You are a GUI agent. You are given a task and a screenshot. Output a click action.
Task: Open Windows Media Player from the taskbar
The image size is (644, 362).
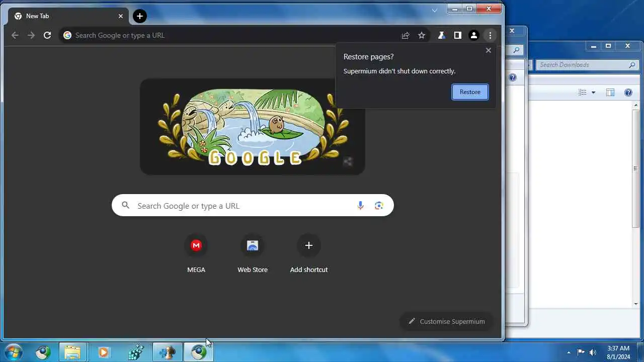(104, 352)
